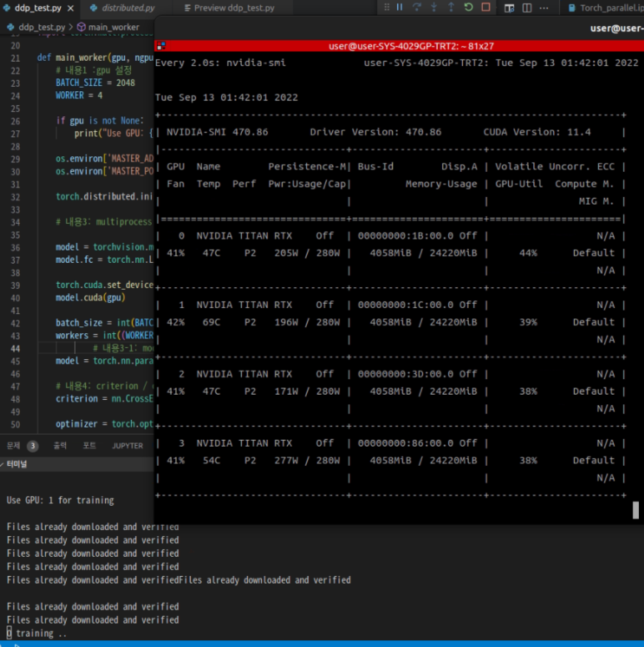The image size is (644, 647).
Task: Click the main_worker breadcrumb cube icon
Action: click(81, 27)
